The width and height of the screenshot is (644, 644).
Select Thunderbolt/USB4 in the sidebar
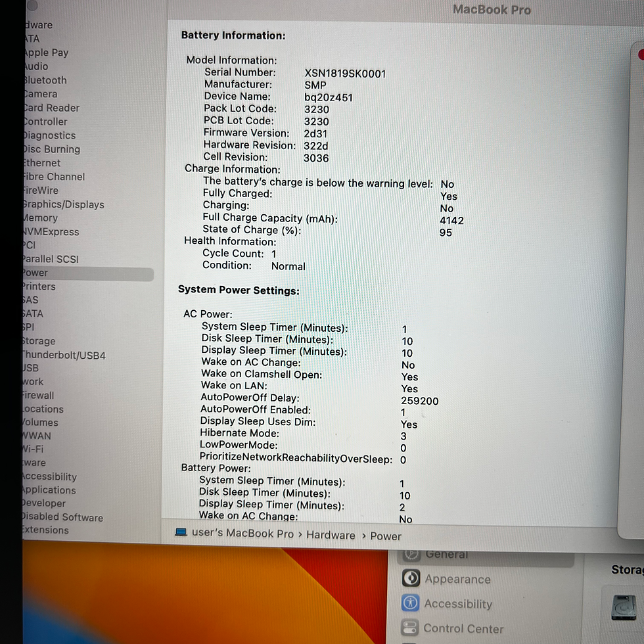pyautogui.click(x=64, y=356)
